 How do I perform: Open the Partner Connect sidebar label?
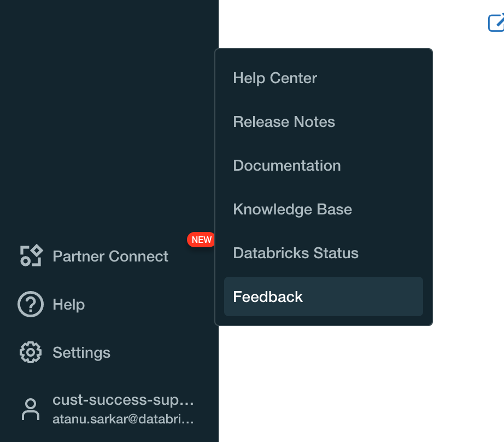pyautogui.click(x=110, y=256)
